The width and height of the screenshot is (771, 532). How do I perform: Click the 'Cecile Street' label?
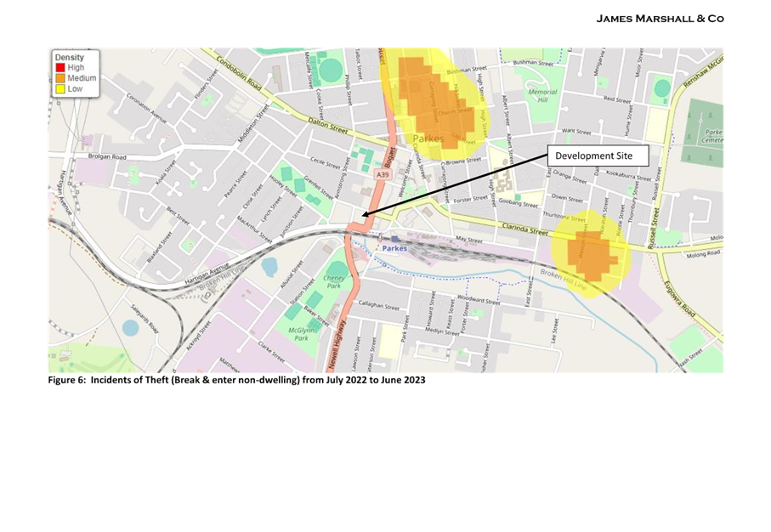coord(325,163)
